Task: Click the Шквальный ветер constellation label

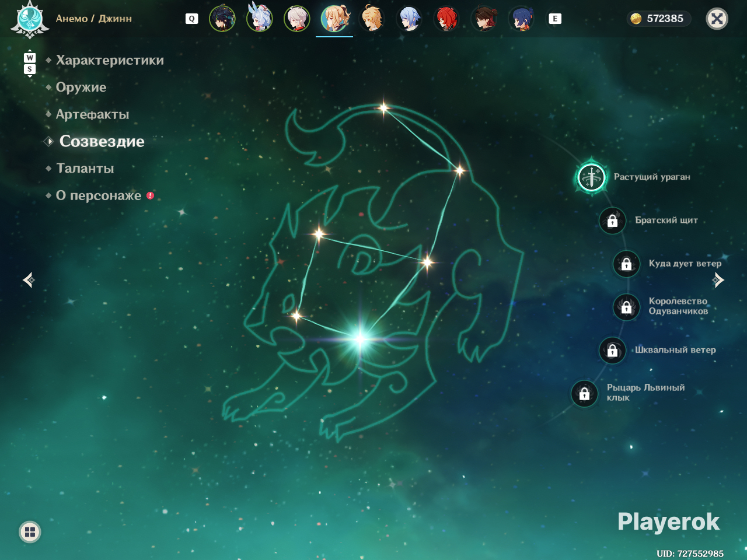Action: click(x=675, y=350)
